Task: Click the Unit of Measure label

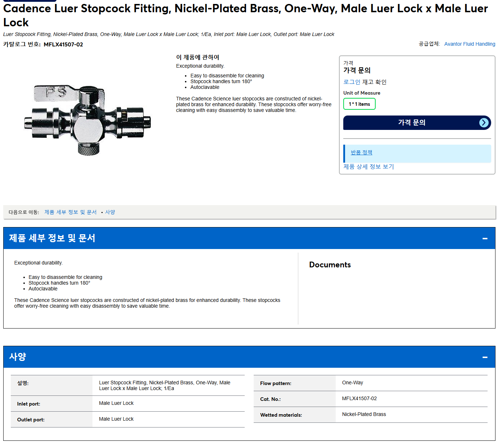Action: [x=362, y=93]
